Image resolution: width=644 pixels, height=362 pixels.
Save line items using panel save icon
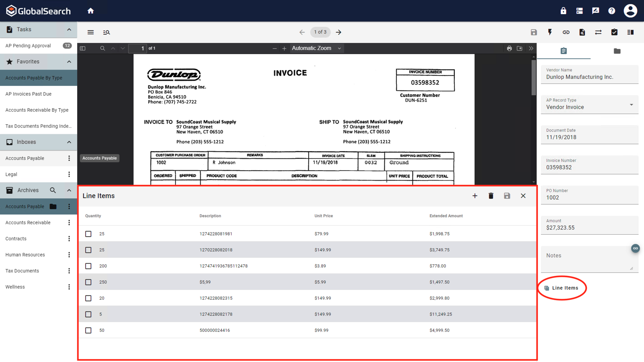[507, 196]
